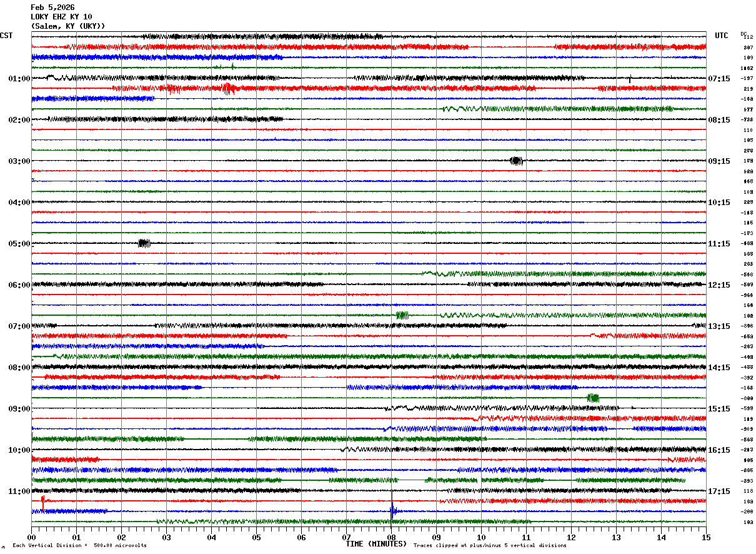Click the 13:15 UTC time label
The image size is (756, 554).
[719, 326]
